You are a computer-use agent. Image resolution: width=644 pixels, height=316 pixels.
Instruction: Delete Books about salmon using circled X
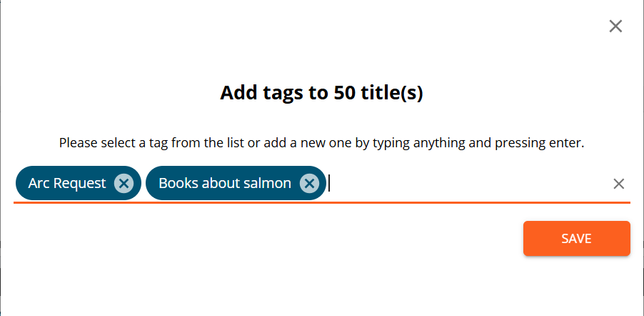tap(309, 183)
